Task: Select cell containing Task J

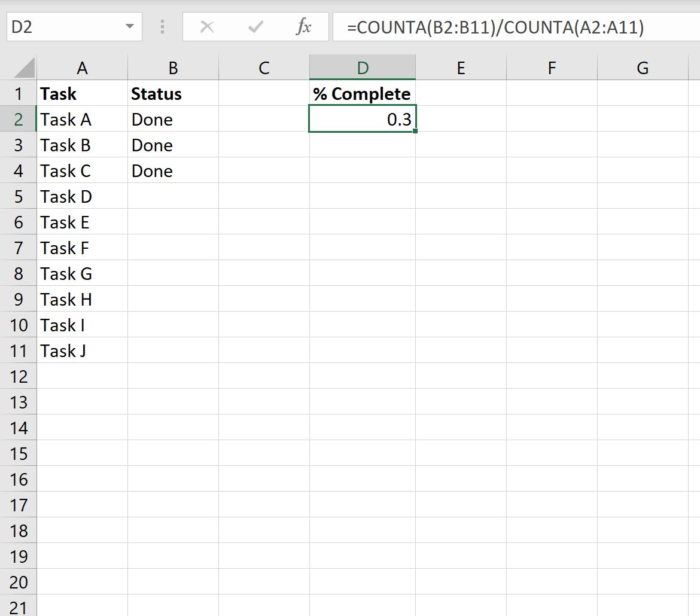Action: click(82, 350)
